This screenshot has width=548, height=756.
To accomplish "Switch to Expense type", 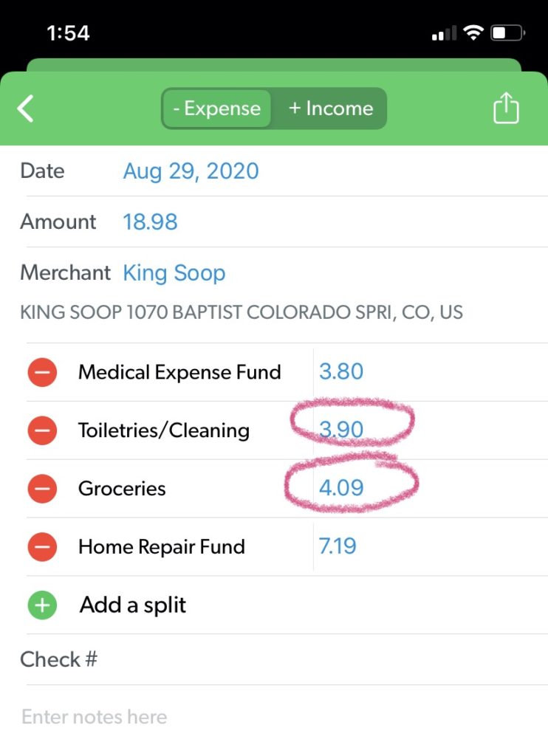I will [x=216, y=109].
